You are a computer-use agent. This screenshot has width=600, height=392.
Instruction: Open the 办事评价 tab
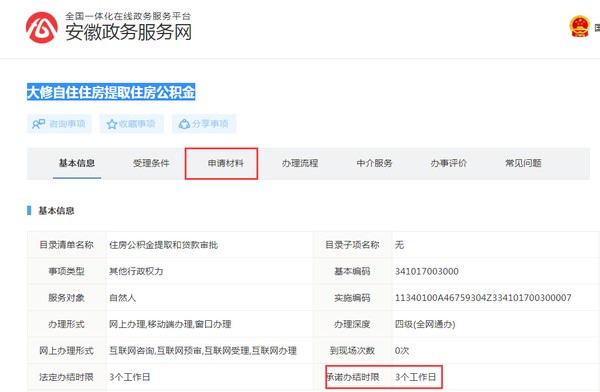pyautogui.click(x=449, y=163)
